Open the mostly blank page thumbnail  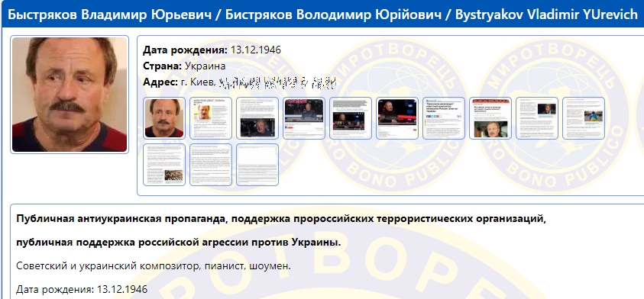point(257,165)
